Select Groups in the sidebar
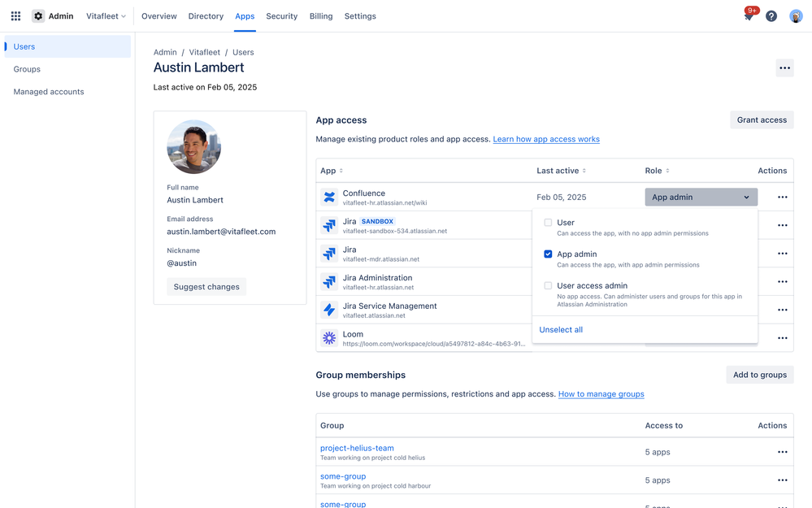The height and width of the screenshot is (508, 812). click(67, 69)
